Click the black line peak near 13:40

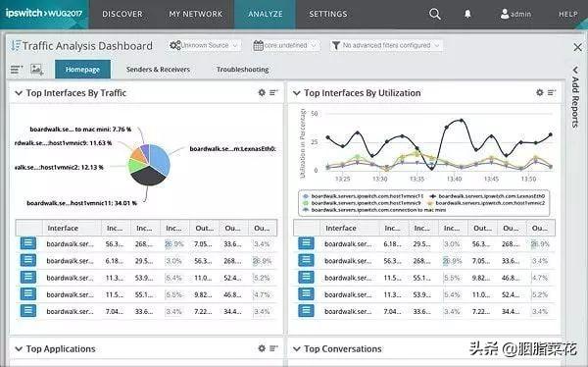[x=462, y=121]
